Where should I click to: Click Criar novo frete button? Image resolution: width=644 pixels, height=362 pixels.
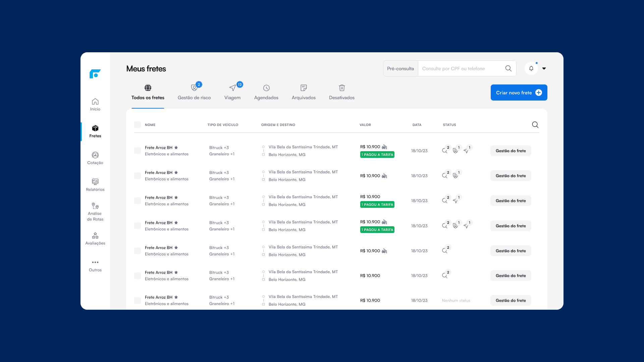pos(519,93)
